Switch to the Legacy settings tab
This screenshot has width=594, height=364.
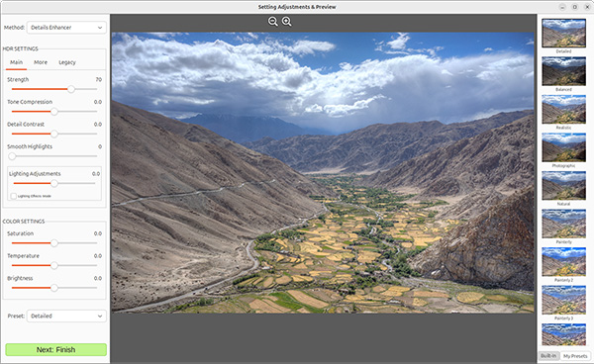point(67,62)
